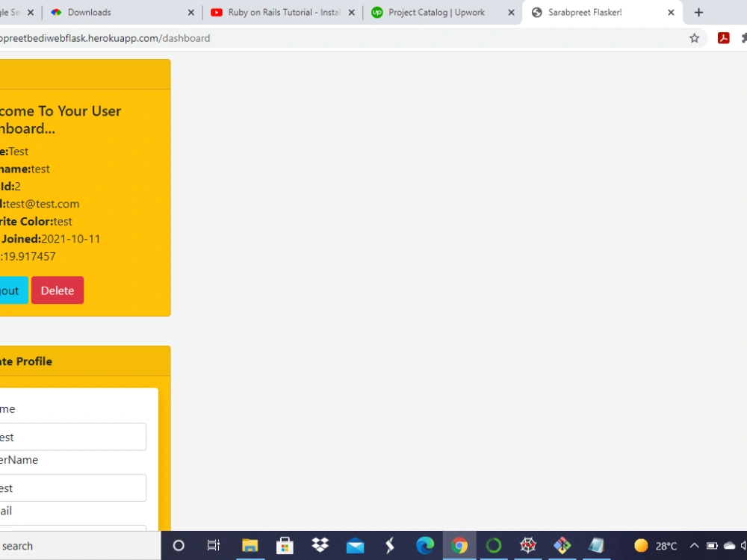Click the Favorite Color value test
The image size is (747, 560).
click(x=63, y=222)
